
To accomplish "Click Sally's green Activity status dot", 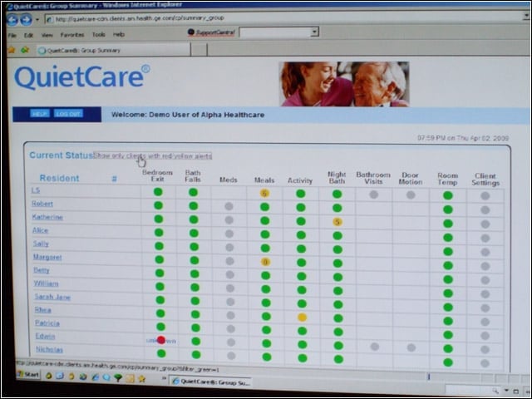I will coord(301,249).
